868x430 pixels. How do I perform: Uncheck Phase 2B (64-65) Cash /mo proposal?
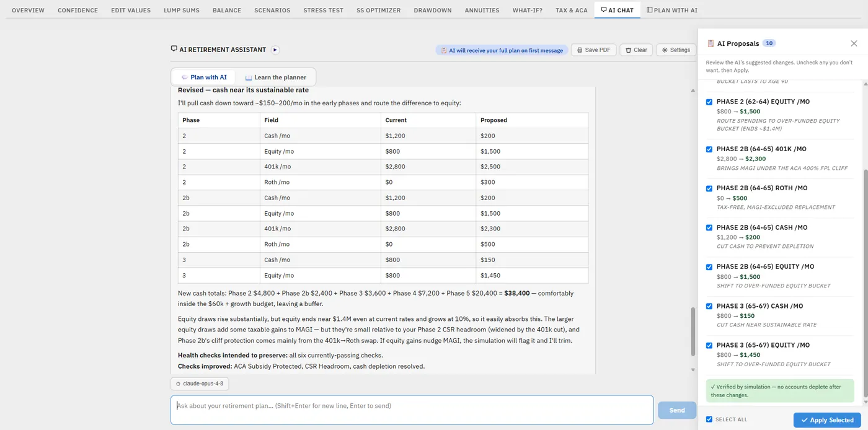tap(709, 227)
